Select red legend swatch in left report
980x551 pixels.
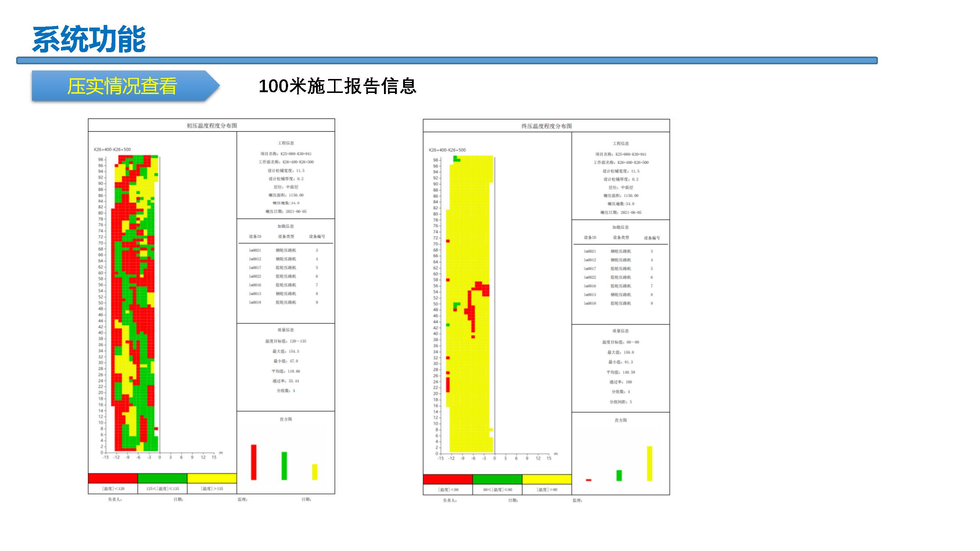pos(112,478)
